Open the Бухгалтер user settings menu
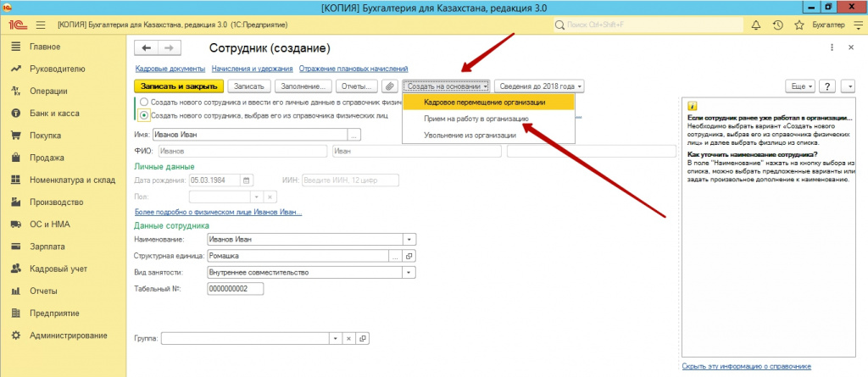This screenshot has height=377, width=868. coord(828,25)
